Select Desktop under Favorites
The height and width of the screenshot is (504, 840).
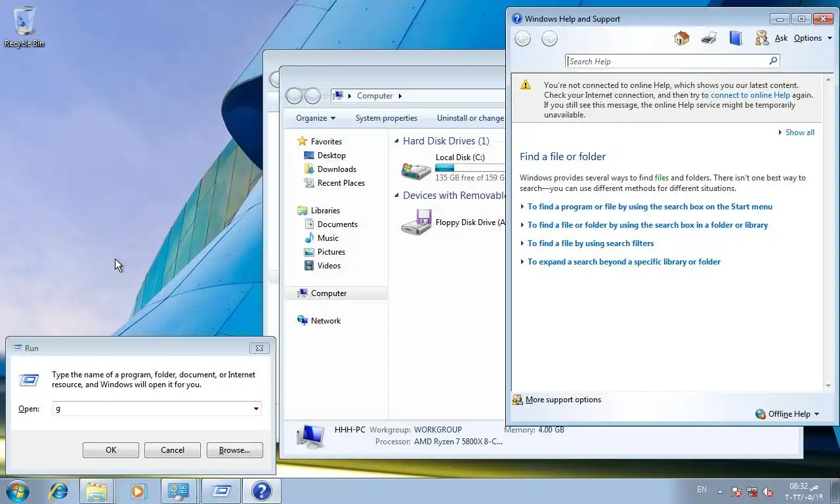tap(331, 156)
